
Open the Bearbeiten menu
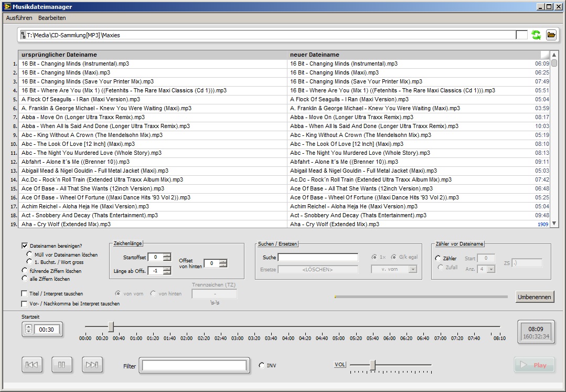pyautogui.click(x=52, y=18)
